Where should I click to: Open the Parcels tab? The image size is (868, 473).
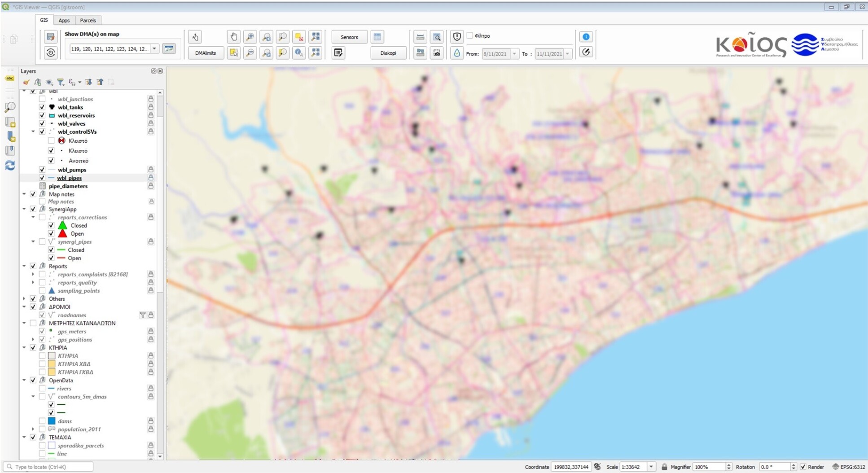pyautogui.click(x=88, y=20)
